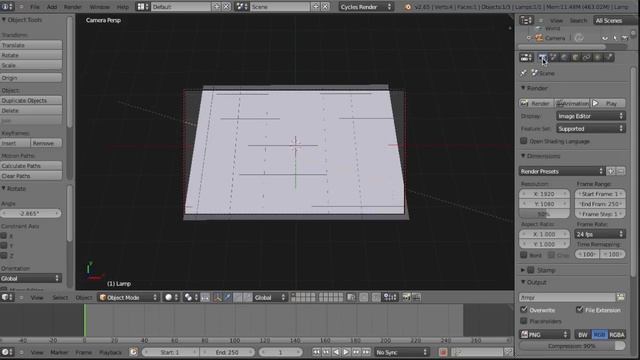Open the Render Presets dropdown
The width and height of the screenshot is (640, 360).
(x=562, y=171)
